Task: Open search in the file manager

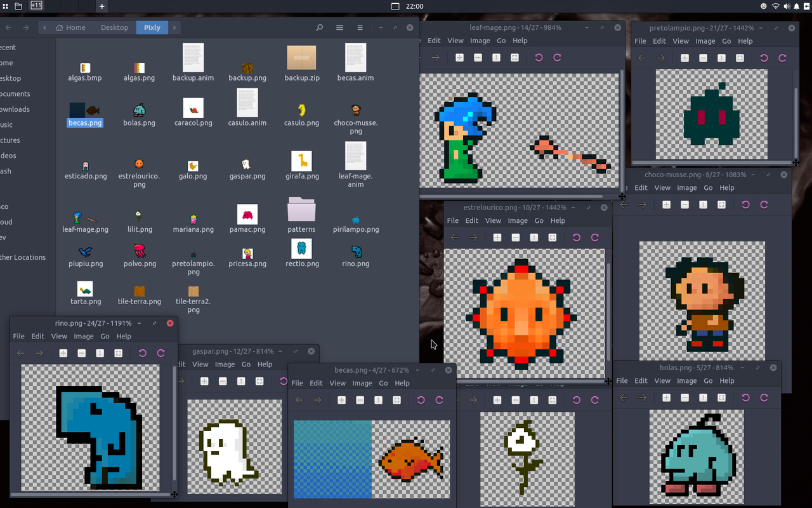Action: 320,27
